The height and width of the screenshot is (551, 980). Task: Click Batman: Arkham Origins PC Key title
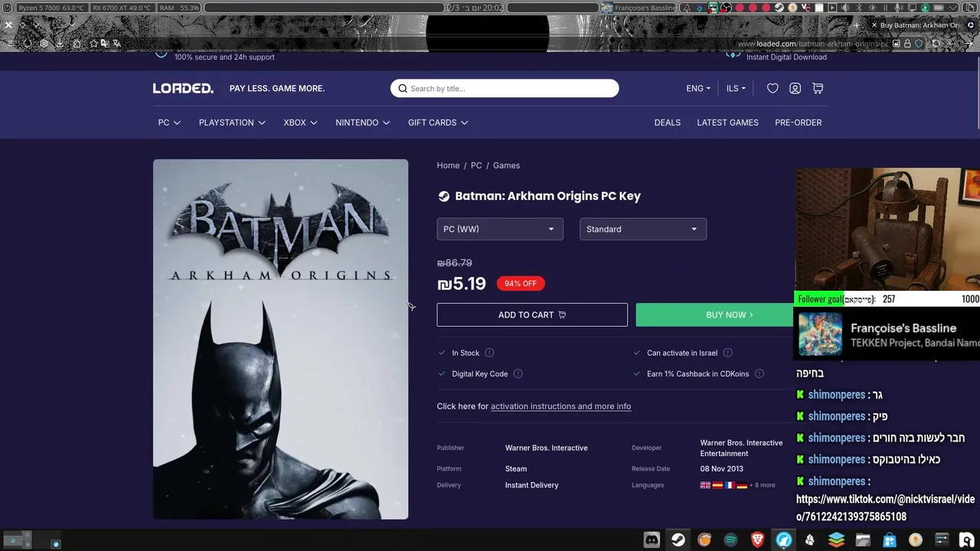pyautogui.click(x=548, y=196)
